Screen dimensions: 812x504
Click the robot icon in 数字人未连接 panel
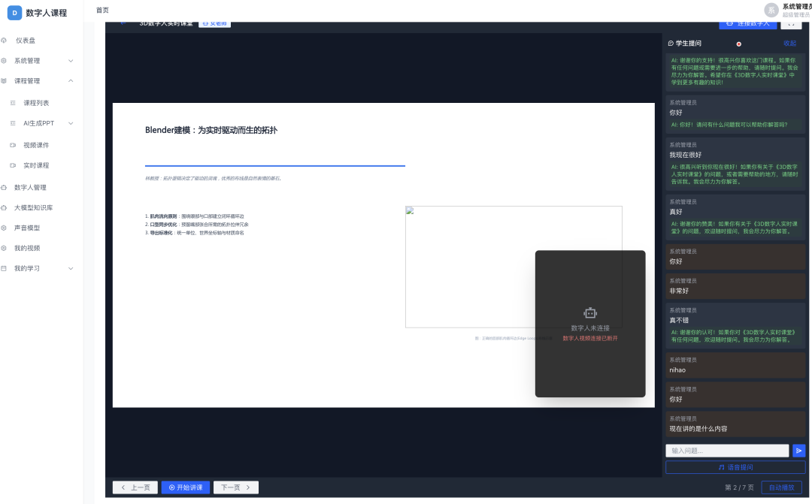point(590,313)
